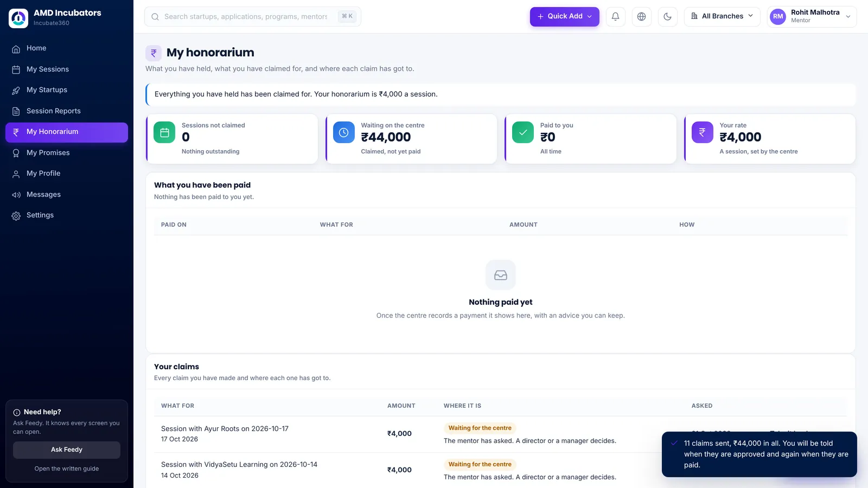Open the notifications bell
The height and width of the screenshot is (488, 868).
(x=615, y=16)
